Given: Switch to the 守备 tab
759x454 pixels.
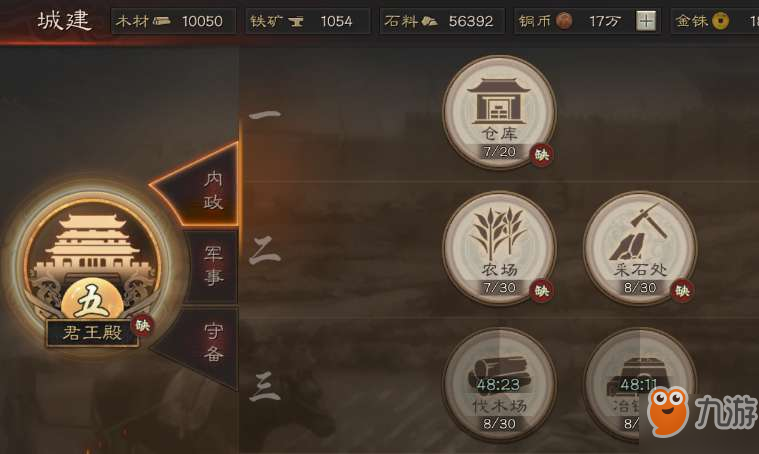Looking at the screenshot, I should pos(213,343).
